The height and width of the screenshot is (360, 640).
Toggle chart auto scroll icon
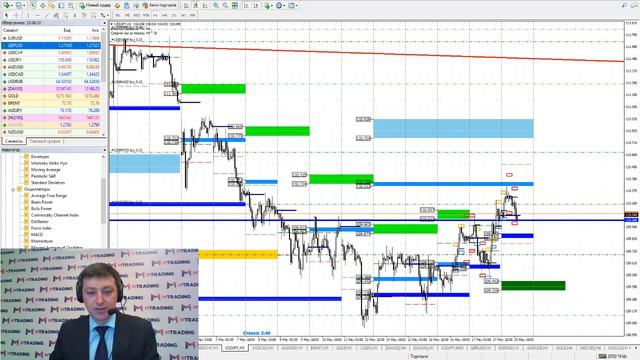click(246, 6)
